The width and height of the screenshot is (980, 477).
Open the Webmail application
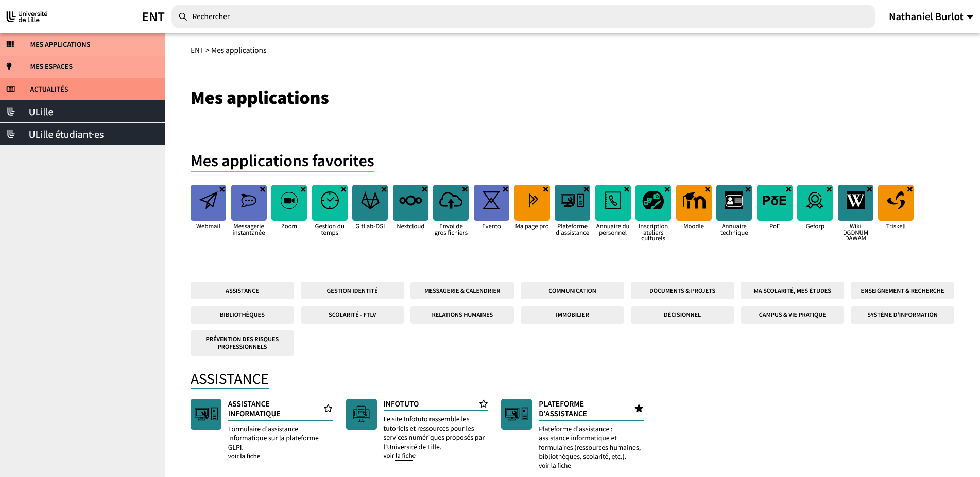coord(208,203)
